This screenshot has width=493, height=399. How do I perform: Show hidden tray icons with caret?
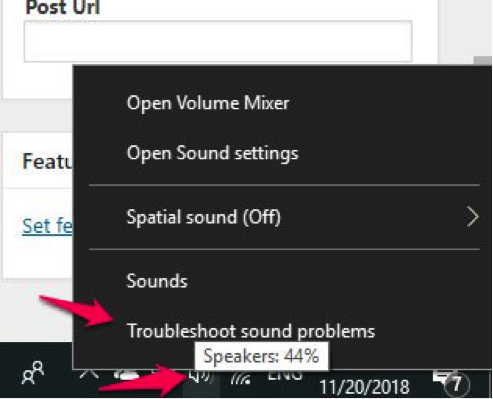89,375
